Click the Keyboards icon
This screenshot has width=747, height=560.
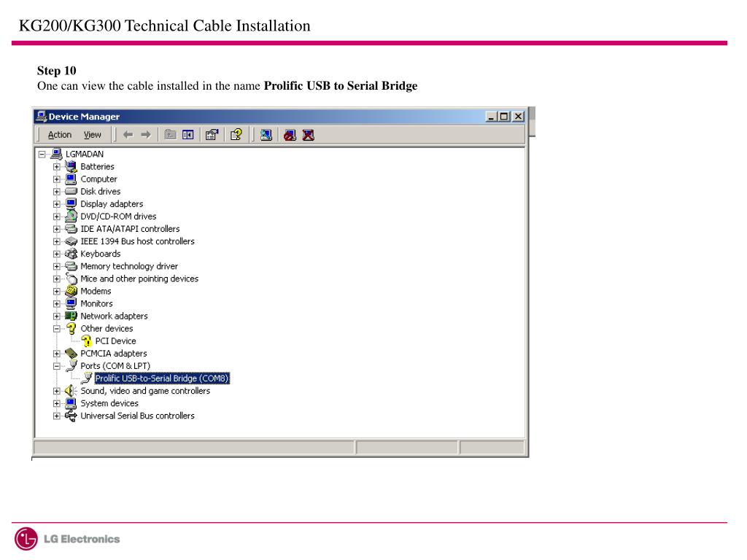(71, 254)
